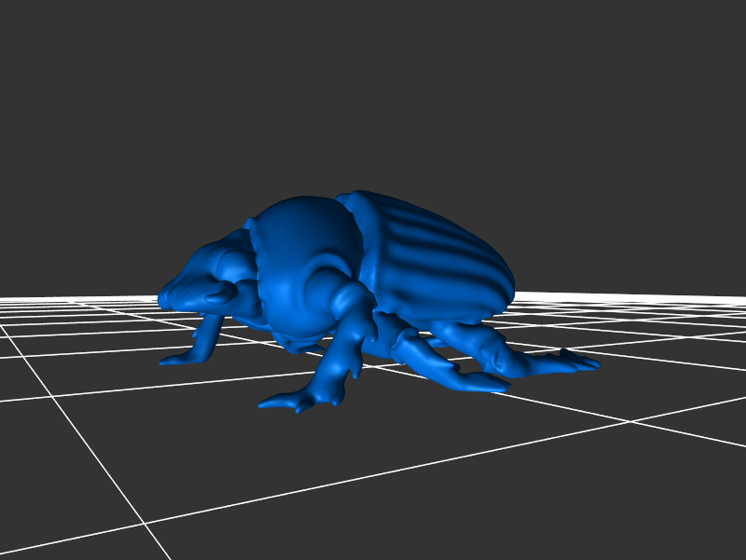This screenshot has height=560, width=746.
Task: Select the antenna stub beside the head
Action: pos(220,295)
